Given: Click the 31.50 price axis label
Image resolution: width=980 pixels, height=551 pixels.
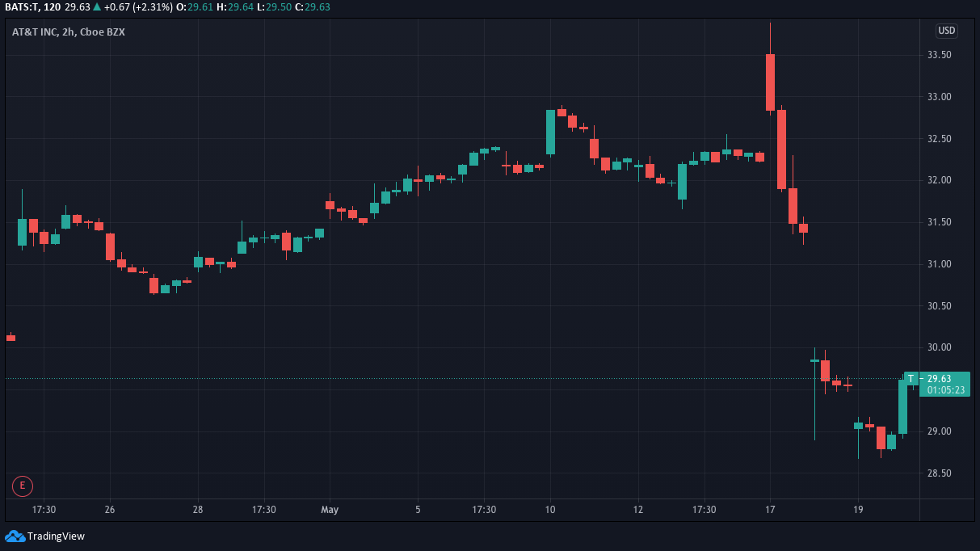Looking at the screenshot, I should (x=939, y=222).
